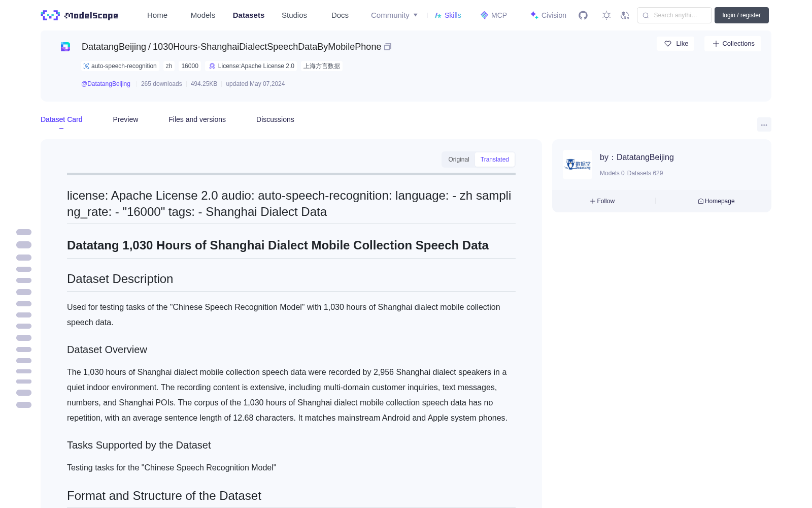
Task: Click the 'Format and Structure of the Dataset' heading
Action: tap(164, 496)
